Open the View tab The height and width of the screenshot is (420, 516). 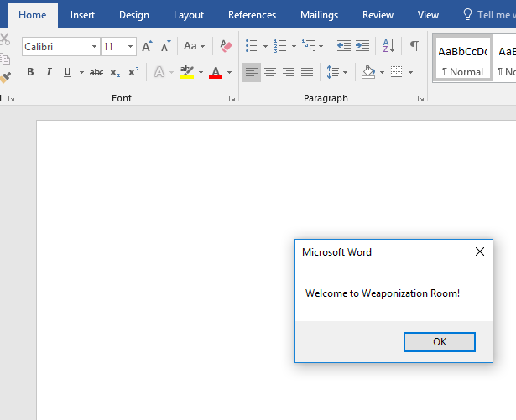(x=428, y=15)
